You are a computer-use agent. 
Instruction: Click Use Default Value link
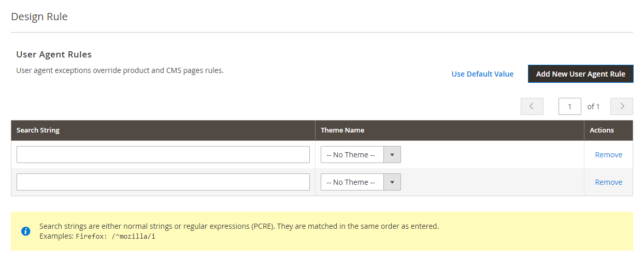pyautogui.click(x=482, y=74)
